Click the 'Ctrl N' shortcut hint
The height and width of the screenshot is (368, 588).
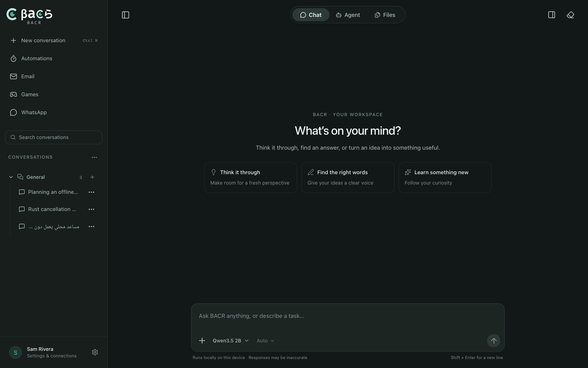[90, 41]
